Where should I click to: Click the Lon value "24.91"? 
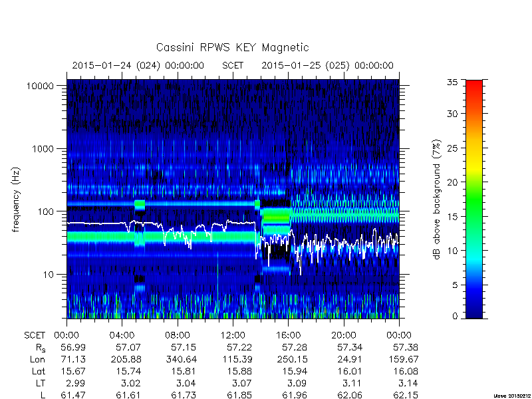(350, 359)
